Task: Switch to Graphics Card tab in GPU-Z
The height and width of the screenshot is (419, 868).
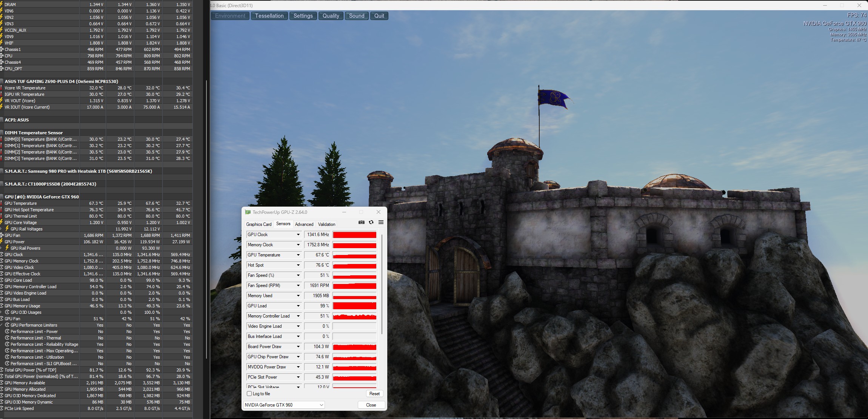Action: point(259,224)
